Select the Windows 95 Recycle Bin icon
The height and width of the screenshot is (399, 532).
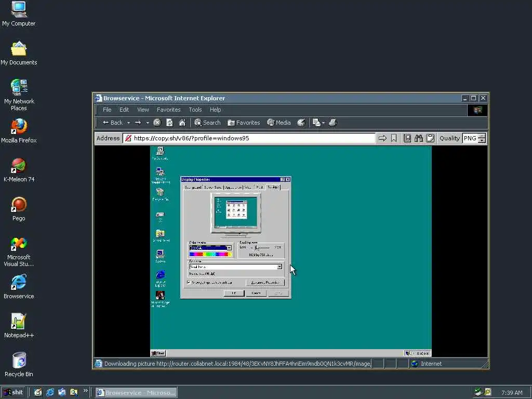[x=160, y=195]
